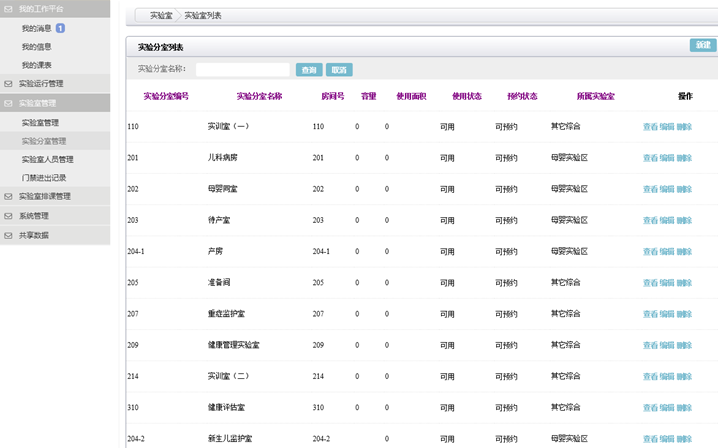
Task: Click the 实验运行管理 section icon
Action: click(x=9, y=84)
